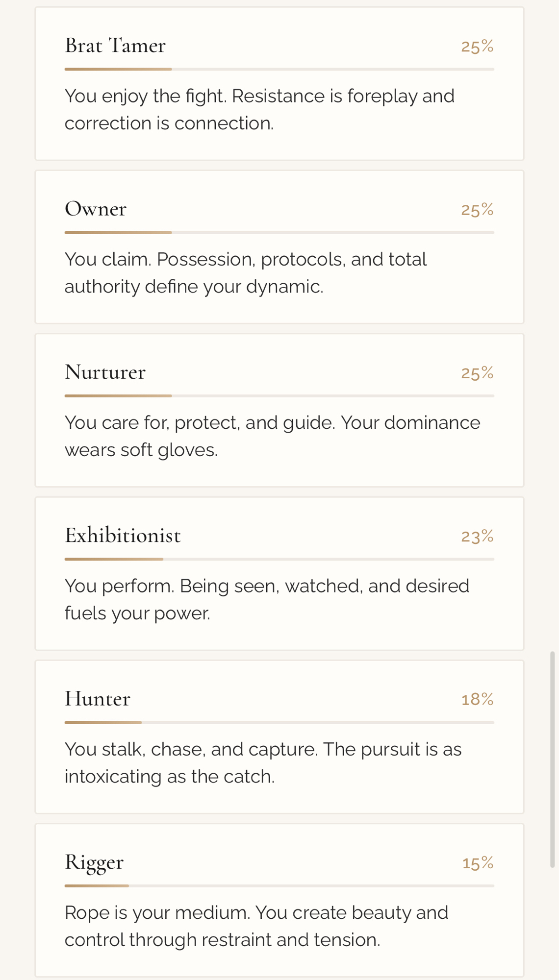Click the Owner progress bar
Image resolution: width=559 pixels, height=980 pixels.
(x=279, y=232)
